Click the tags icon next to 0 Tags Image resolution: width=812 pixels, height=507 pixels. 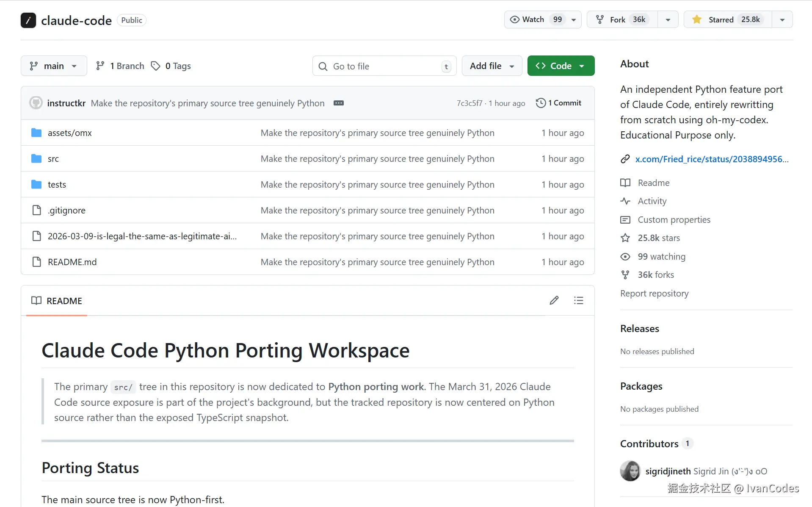(x=156, y=66)
